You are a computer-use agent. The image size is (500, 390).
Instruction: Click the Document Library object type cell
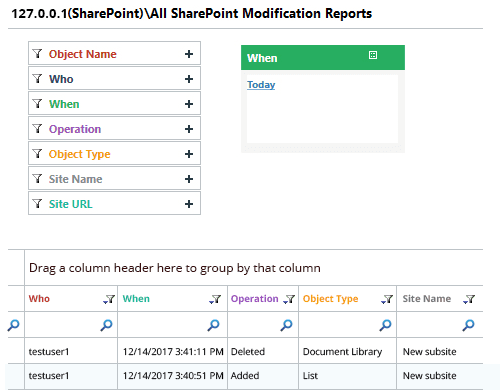(342, 352)
